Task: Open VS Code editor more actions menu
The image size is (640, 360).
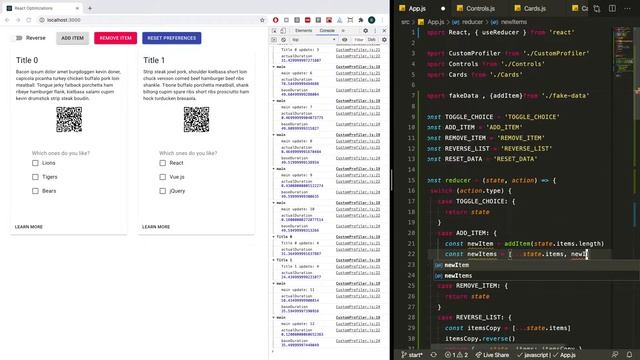Action: tap(627, 9)
